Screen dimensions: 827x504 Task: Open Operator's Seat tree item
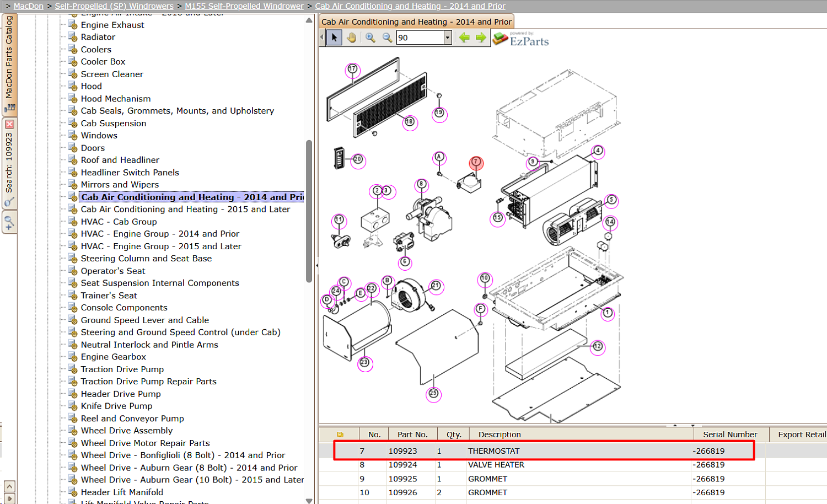pyautogui.click(x=113, y=271)
